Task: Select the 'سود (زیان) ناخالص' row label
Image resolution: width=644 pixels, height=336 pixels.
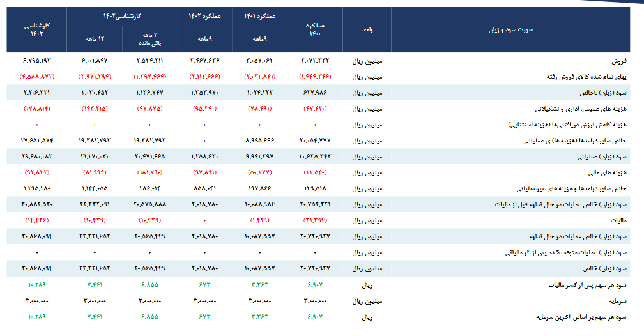Action: coord(603,93)
